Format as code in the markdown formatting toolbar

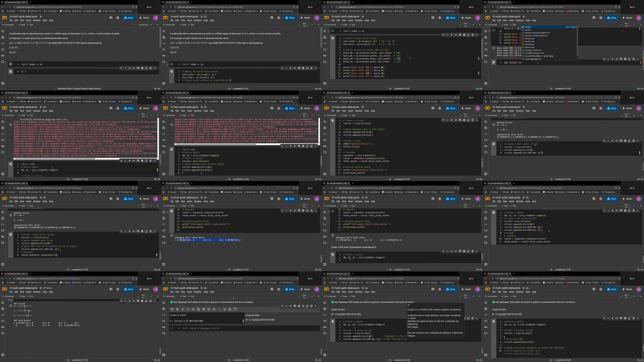188,309
